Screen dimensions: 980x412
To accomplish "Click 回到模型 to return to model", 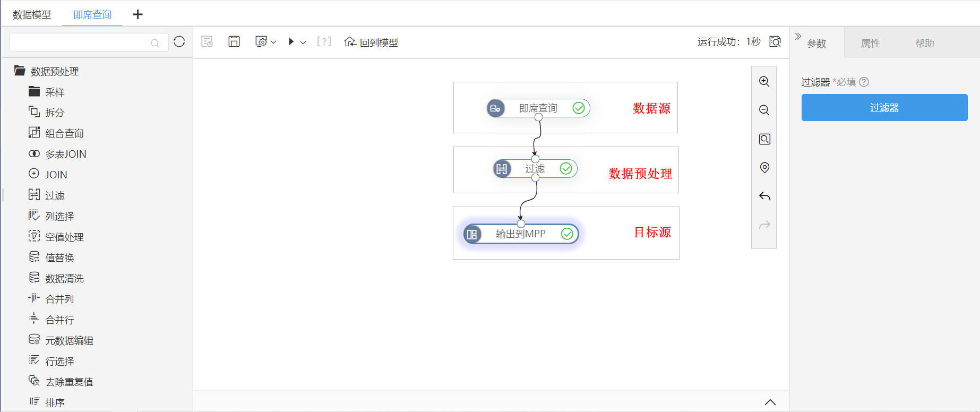I will pos(371,42).
